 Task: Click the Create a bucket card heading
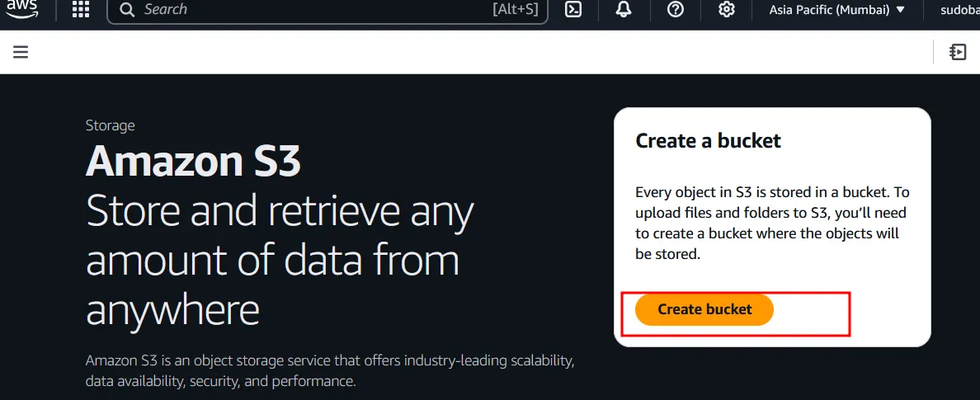708,141
